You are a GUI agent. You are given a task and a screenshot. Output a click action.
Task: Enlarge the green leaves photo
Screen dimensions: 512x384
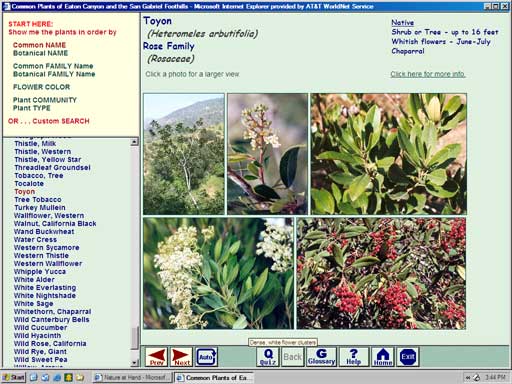click(x=388, y=154)
